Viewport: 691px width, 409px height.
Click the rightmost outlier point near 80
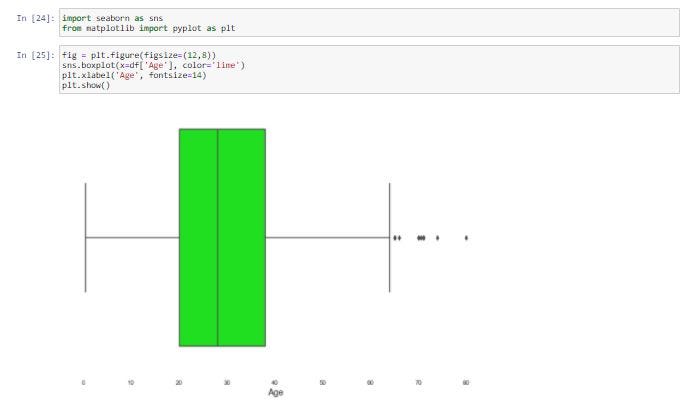pos(466,238)
